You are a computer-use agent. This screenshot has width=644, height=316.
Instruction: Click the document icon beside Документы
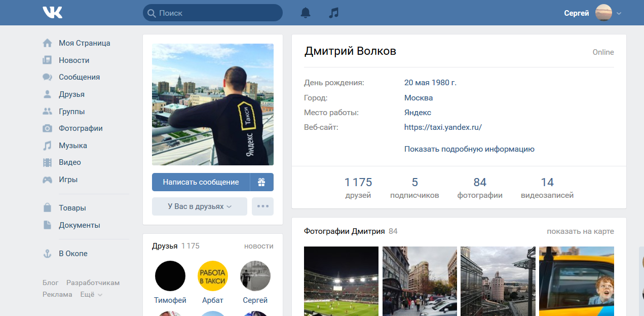(x=47, y=225)
